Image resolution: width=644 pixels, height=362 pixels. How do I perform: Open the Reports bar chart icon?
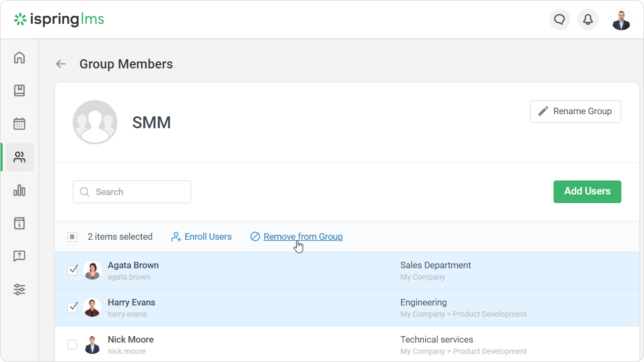(19, 190)
